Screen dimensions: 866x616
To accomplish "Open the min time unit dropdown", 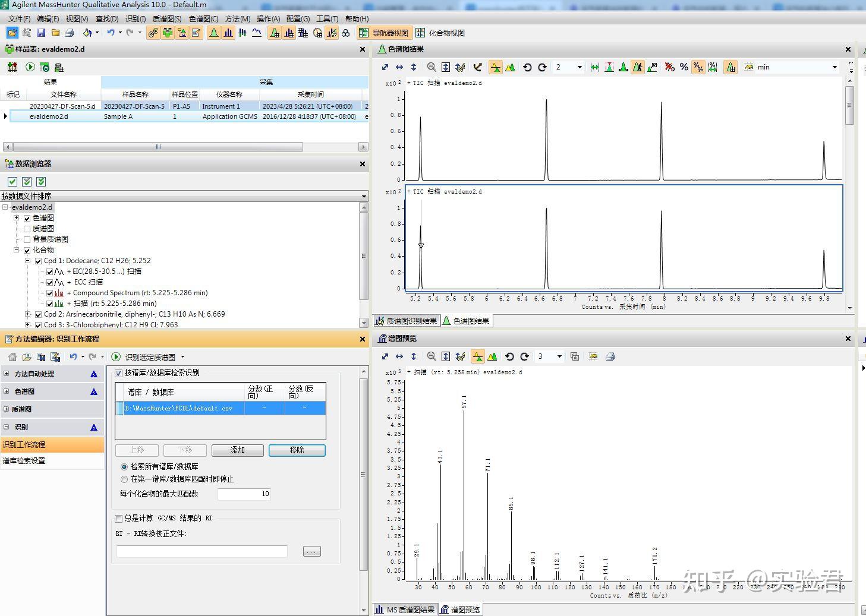I will coord(834,68).
